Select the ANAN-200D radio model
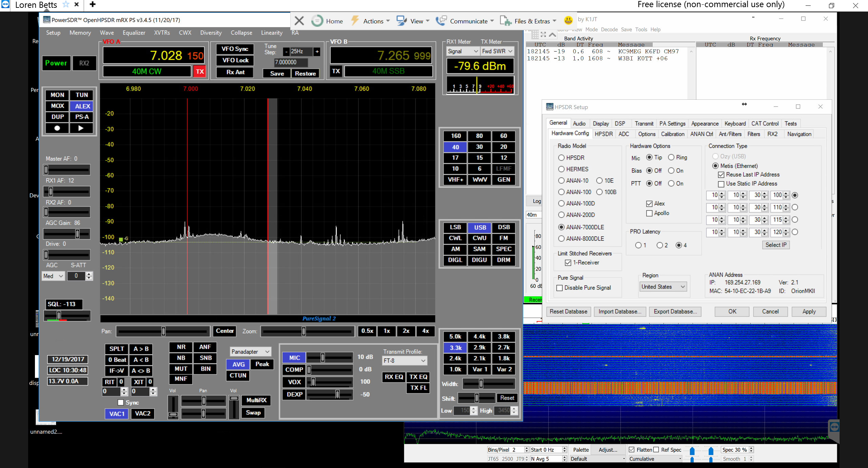Image resolution: width=868 pixels, height=468 pixels. tap(561, 215)
